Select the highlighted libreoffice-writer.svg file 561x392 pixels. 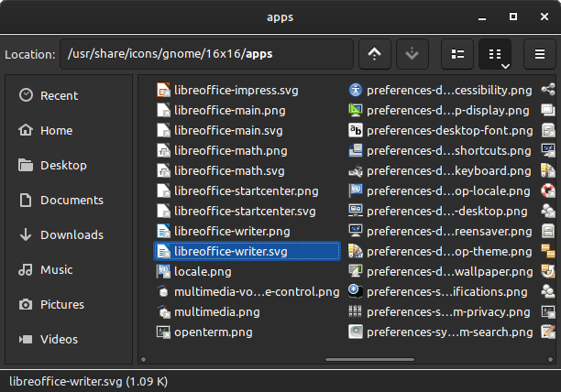247,251
